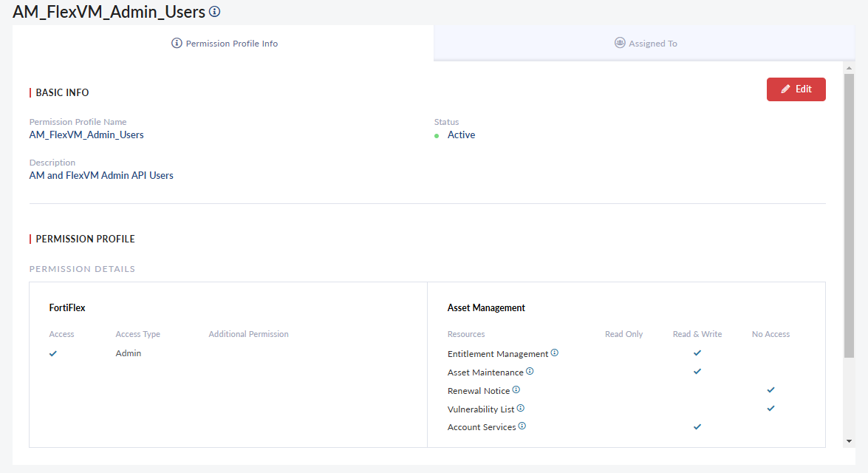Click the FortiFlex section heading
The image size is (868, 473).
67,307
